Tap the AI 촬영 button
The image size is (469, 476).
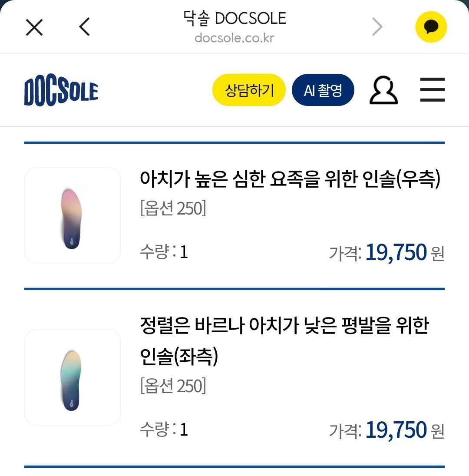323,90
